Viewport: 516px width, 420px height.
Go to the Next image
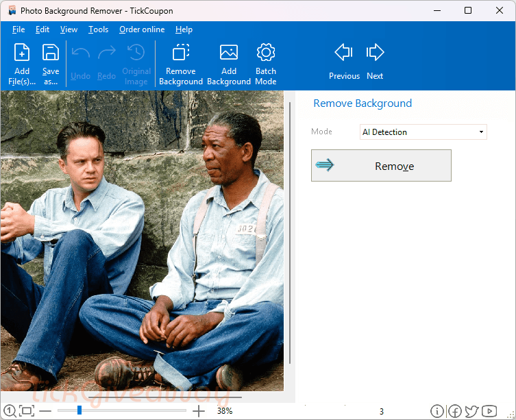coord(375,62)
